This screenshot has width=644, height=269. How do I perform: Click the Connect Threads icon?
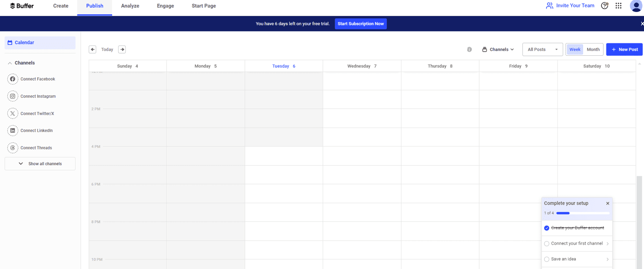pyautogui.click(x=12, y=147)
